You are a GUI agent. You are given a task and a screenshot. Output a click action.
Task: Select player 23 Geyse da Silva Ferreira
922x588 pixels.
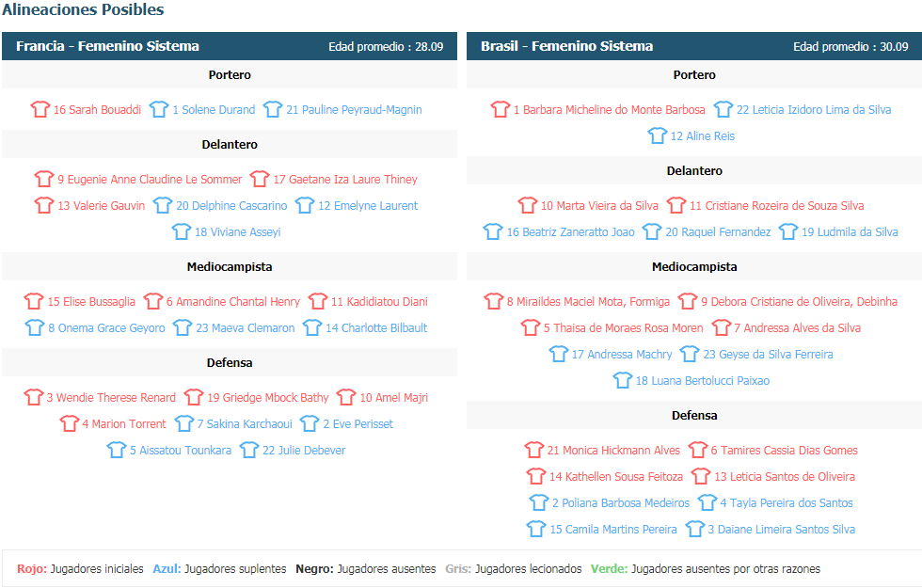[x=768, y=355]
